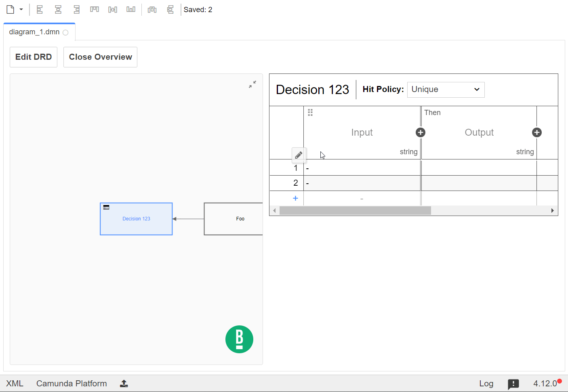568x392 pixels.
Task: Select the align elements bottom tool
Action: (x=131, y=9)
